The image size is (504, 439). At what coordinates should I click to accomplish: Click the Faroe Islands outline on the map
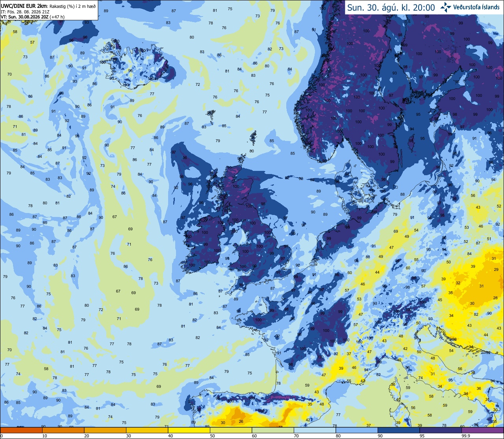[211, 115]
